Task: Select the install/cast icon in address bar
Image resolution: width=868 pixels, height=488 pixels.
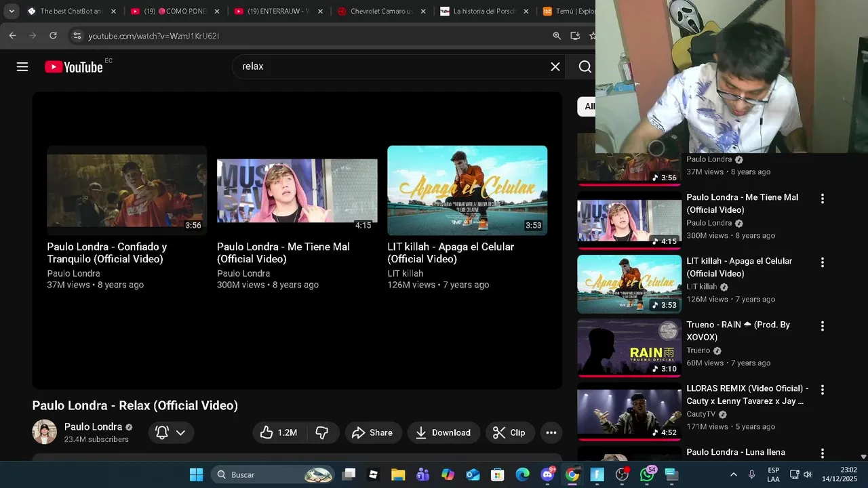Action: point(575,36)
